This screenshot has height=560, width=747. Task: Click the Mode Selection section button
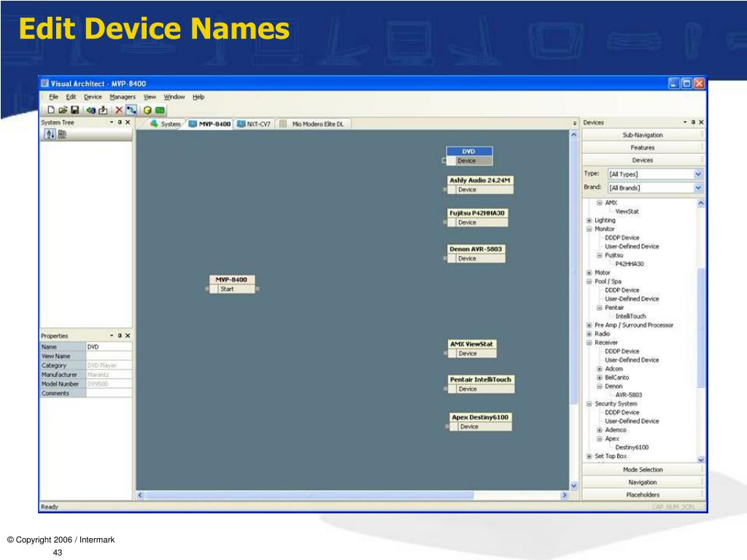point(643,470)
